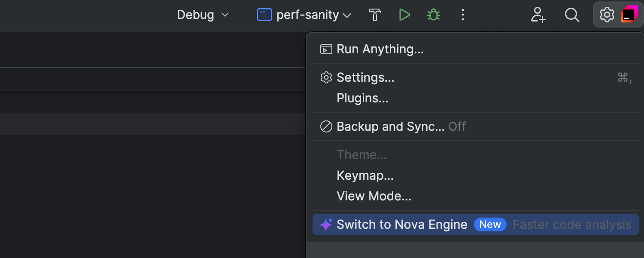The width and height of the screenshot is (644, 258).
Task: Switch to Nova Engine
Action: pos(402,224)
